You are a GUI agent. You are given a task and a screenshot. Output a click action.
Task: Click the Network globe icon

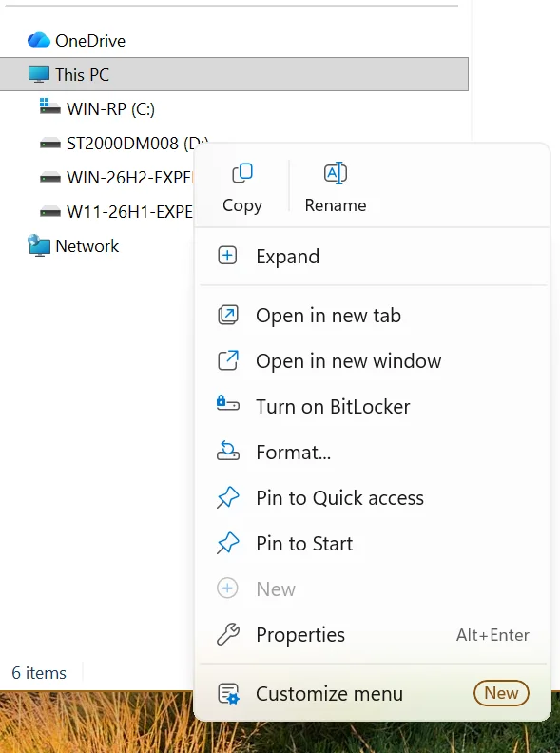(x=39, y=245)
